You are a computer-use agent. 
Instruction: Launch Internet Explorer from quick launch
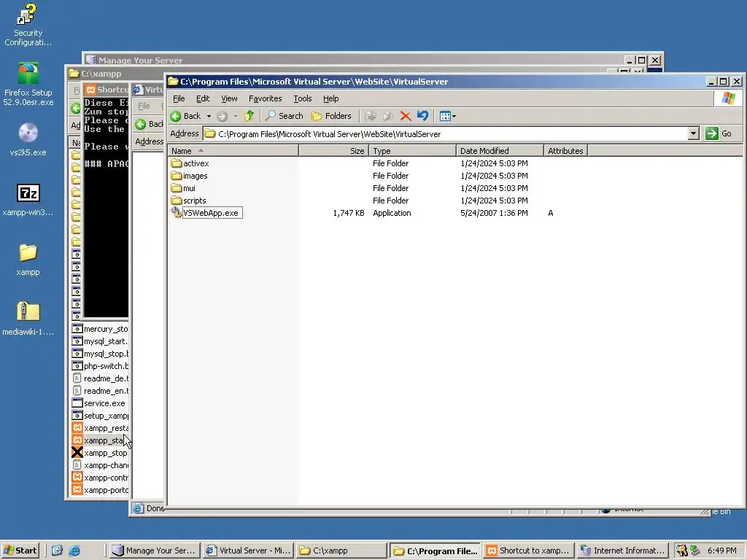click(x=74, y=551)
